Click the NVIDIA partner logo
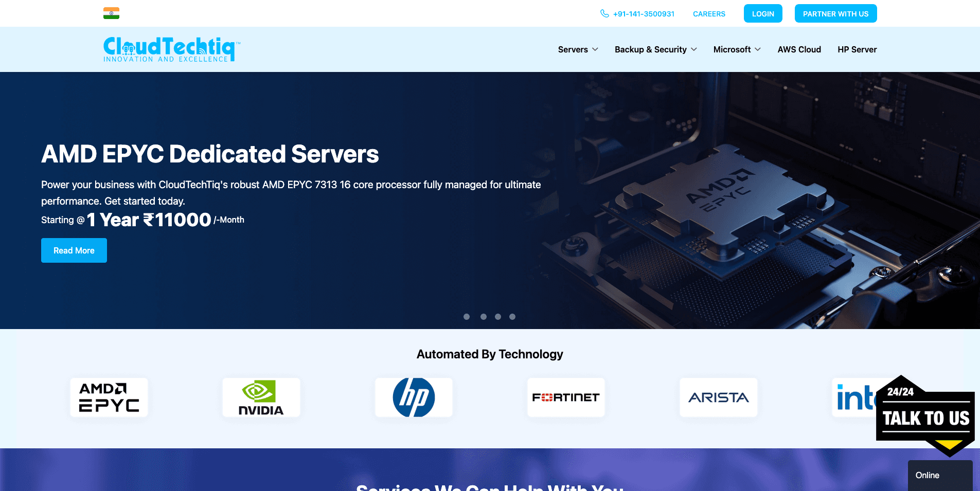980x491 pixels. pos(261,397)
